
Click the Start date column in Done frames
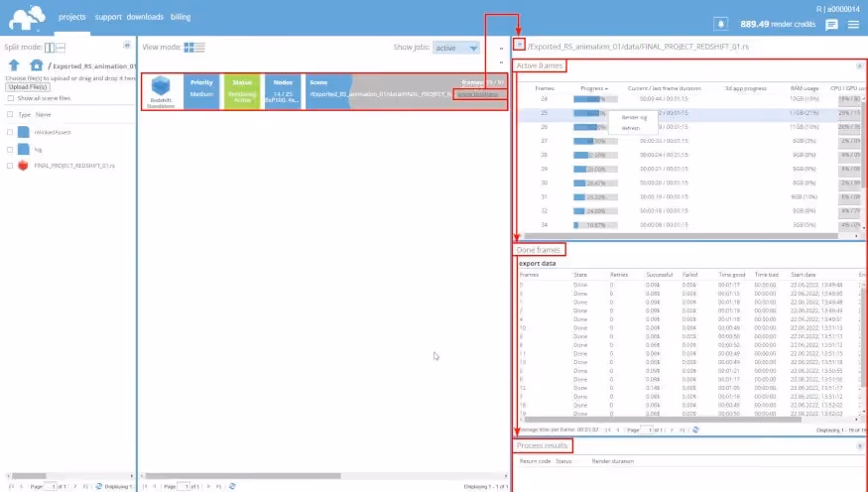[803, 275]
